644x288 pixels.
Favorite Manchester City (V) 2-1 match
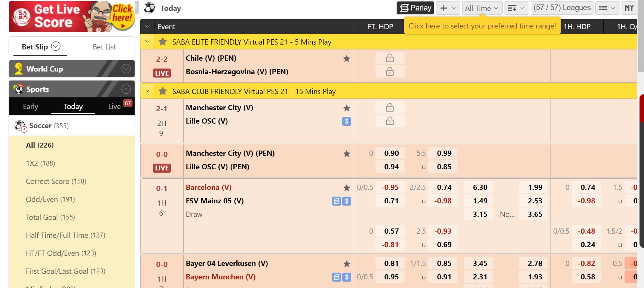pos(347,108)
